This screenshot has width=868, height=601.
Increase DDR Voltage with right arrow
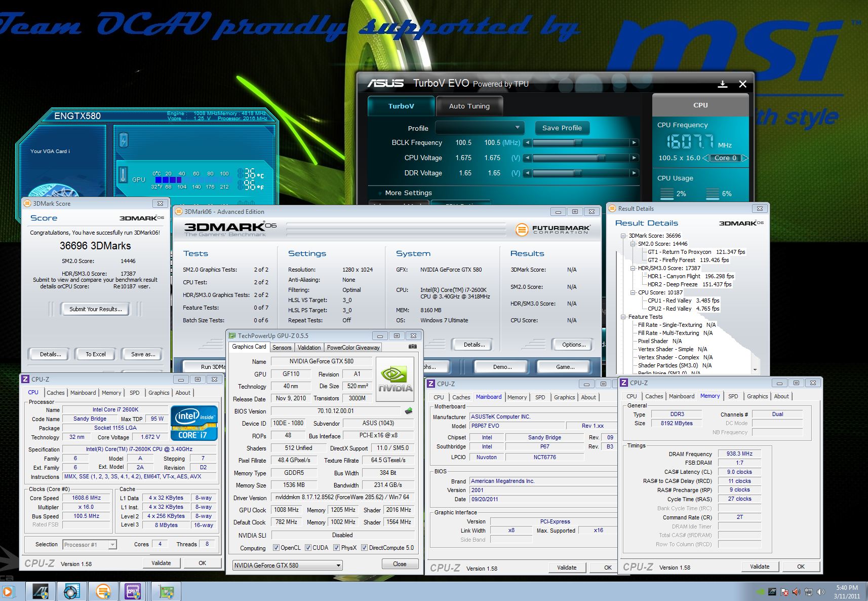pos(634,173)
